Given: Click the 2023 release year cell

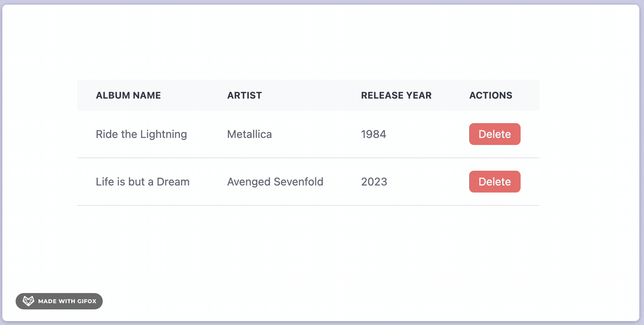Looking at the screenshot, I should 374,182.
